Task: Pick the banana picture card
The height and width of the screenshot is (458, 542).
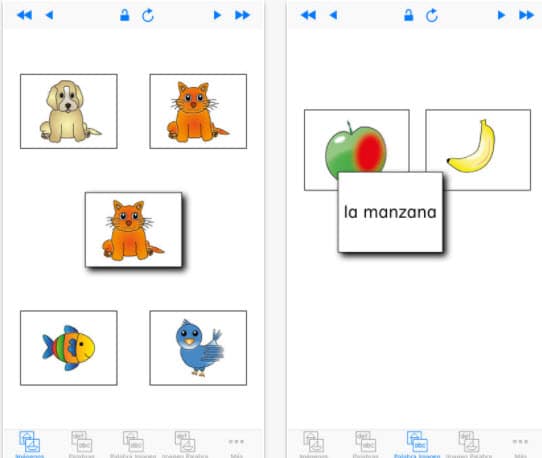Action: [478, 150]
